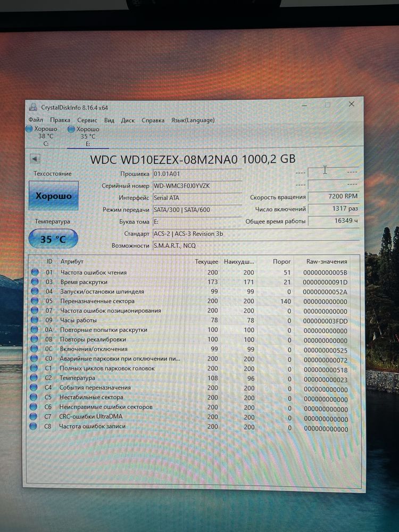Click status circle for attribute 09

[x=35, y=320]
